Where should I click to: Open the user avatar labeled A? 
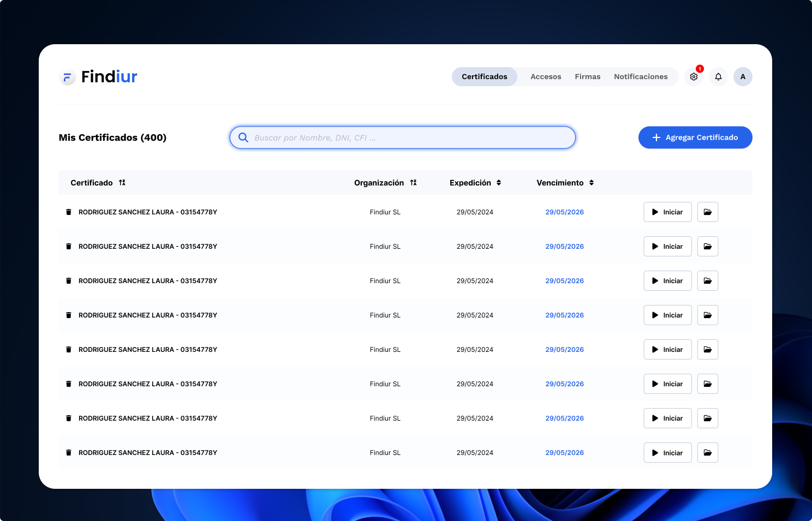click(743, 77)
